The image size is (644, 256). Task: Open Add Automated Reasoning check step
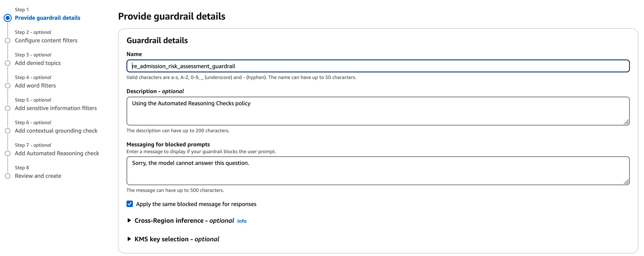tap(57, 153)
